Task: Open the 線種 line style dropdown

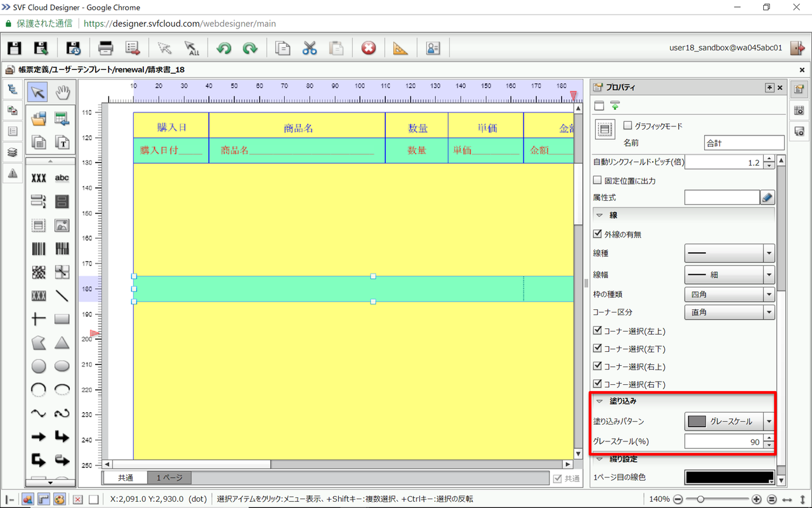Action: [x=730, y=253]
